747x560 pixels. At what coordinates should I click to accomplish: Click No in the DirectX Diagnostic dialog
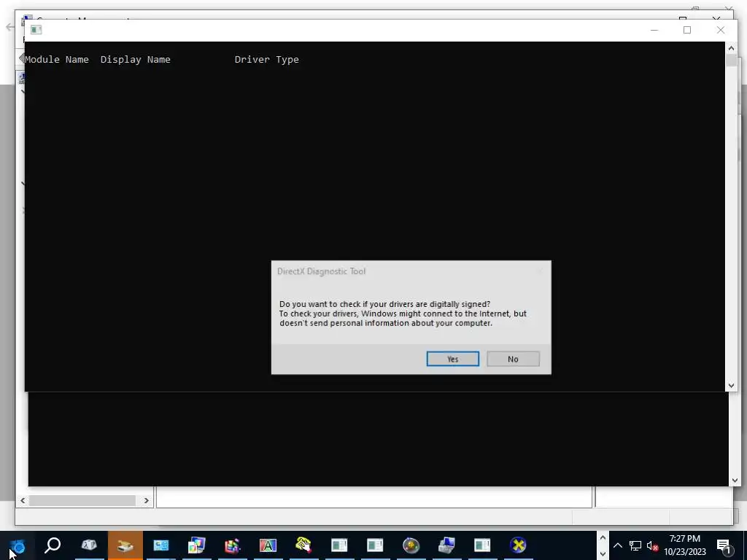(513, 359)
